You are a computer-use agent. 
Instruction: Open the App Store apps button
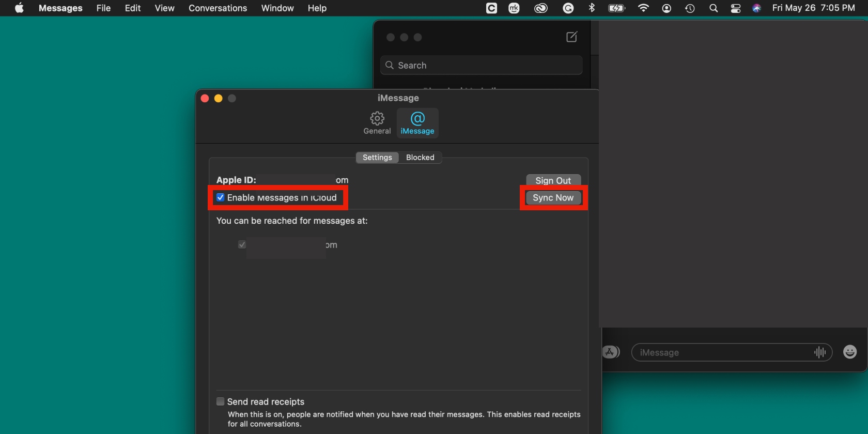pyautogui.click(x=611, y=352)
